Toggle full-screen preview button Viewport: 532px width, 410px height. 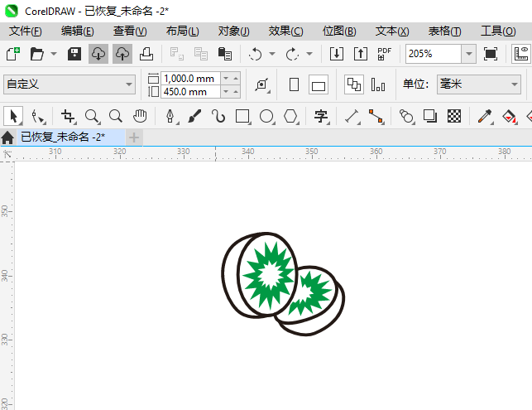coord(491,54)
